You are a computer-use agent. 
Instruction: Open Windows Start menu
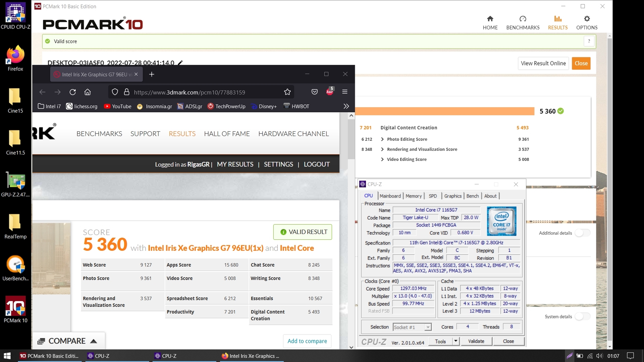point(7,356)
